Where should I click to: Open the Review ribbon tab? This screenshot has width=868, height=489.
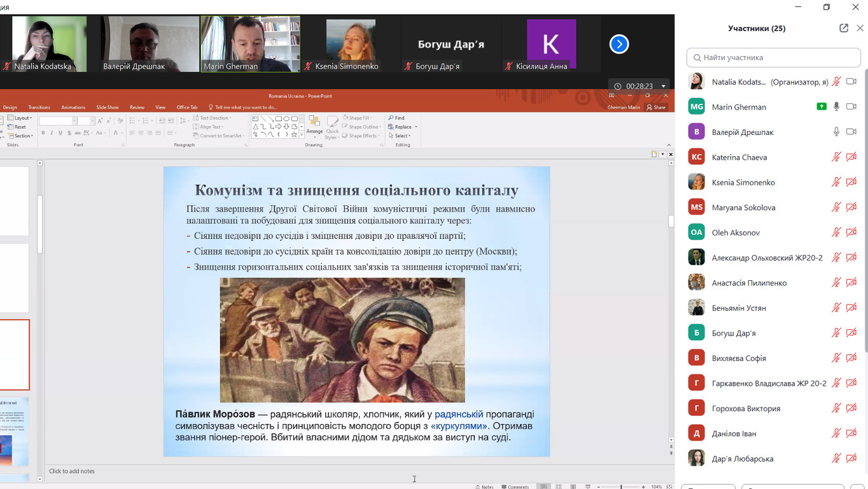137,107
